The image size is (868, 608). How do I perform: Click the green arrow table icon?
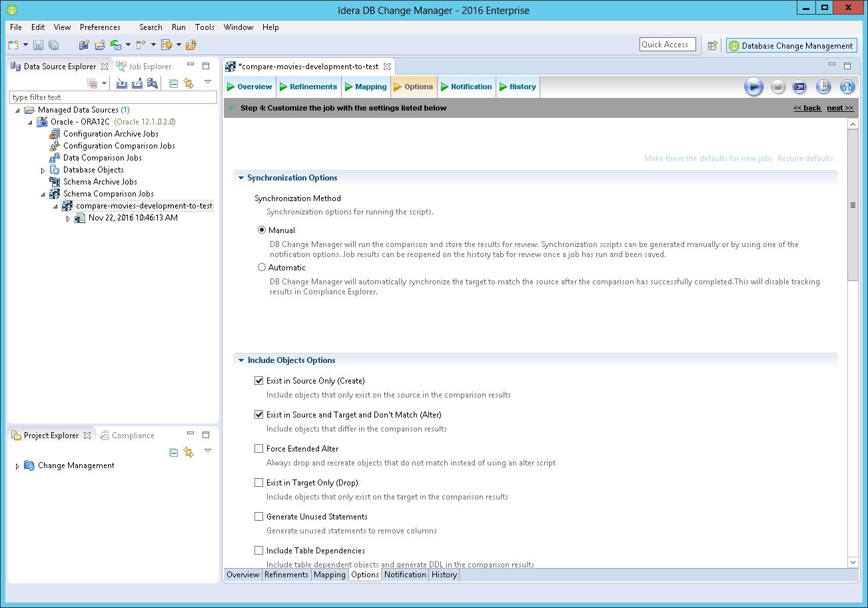(x=116, y=45)
